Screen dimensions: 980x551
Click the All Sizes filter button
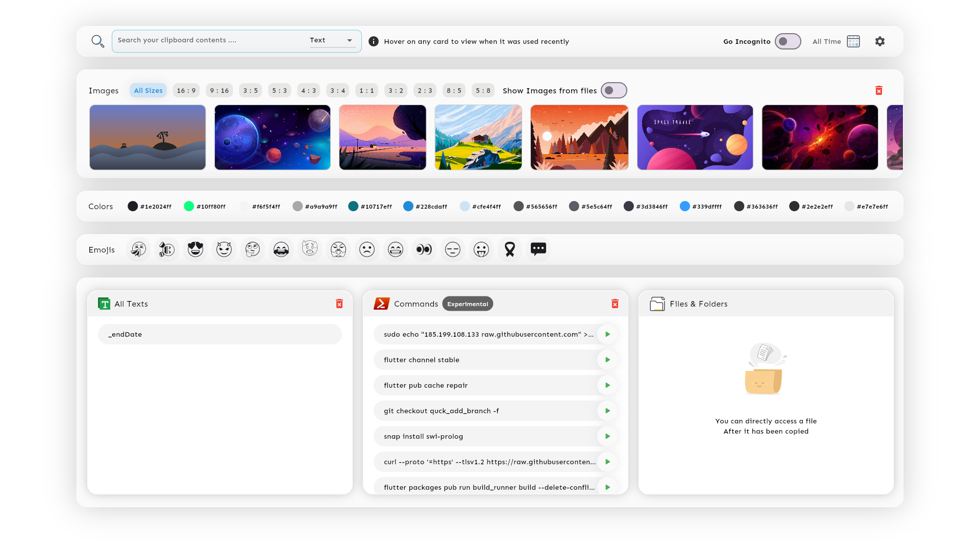pyautogui.click(x=148, y=90)
